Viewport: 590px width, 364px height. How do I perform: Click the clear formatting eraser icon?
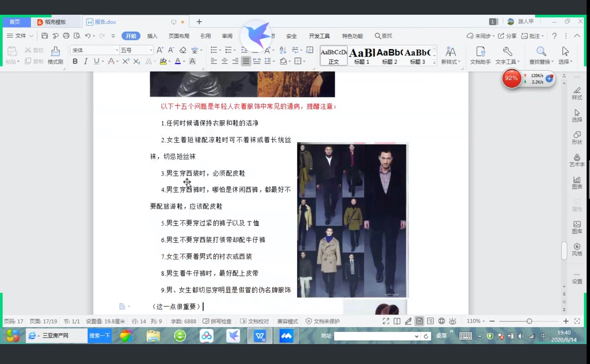click(182, 50)
